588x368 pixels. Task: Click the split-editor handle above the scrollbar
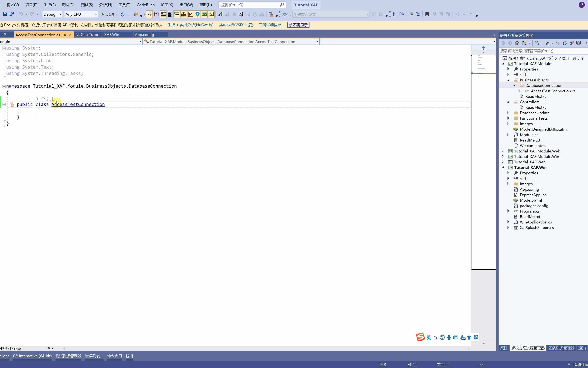tap(483, 47)
